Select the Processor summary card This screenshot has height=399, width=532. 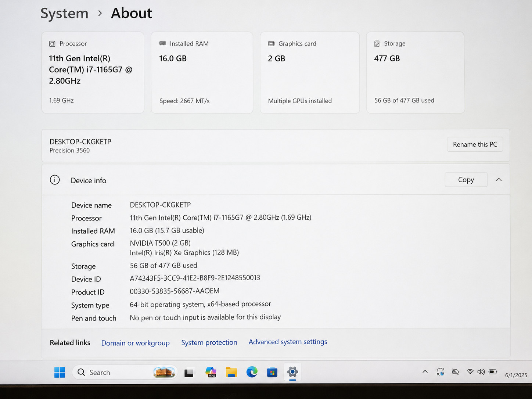[93, 72]
